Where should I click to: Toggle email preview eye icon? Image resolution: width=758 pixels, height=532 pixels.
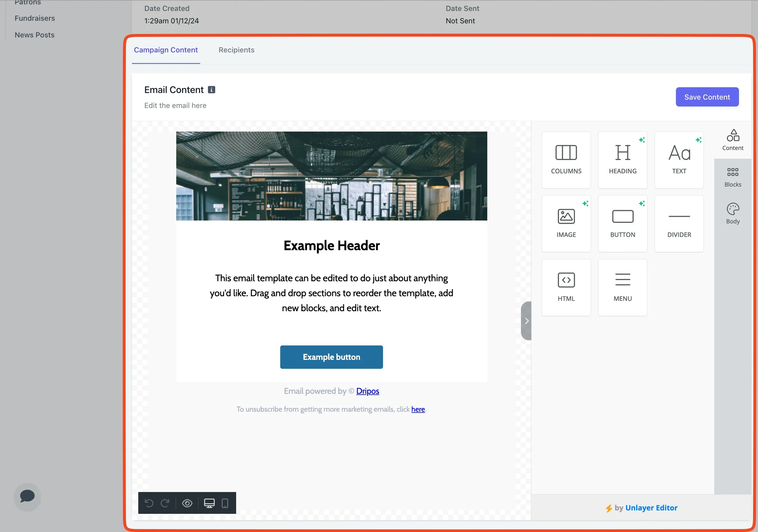pyautogui.click(x=187, y=503)
